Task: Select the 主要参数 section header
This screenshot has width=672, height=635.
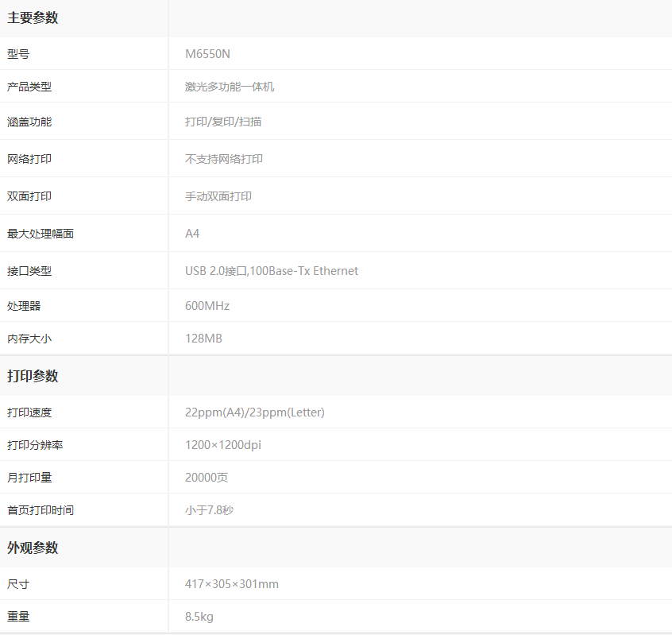Action: coord(33,18)
